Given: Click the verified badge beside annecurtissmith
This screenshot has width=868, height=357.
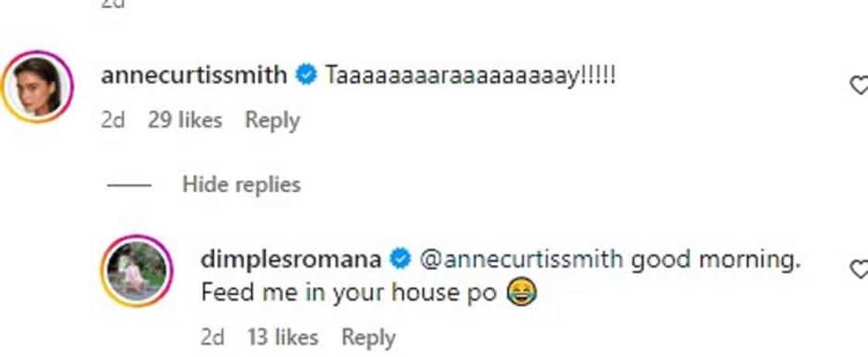Looking at the screenshot, I should [x=307, y=76].
